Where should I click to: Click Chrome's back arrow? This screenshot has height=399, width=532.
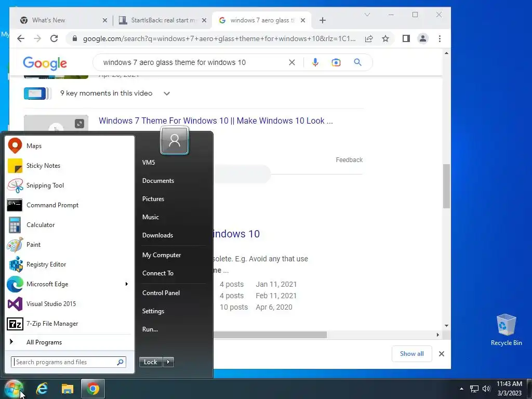[x=21, y=38]
